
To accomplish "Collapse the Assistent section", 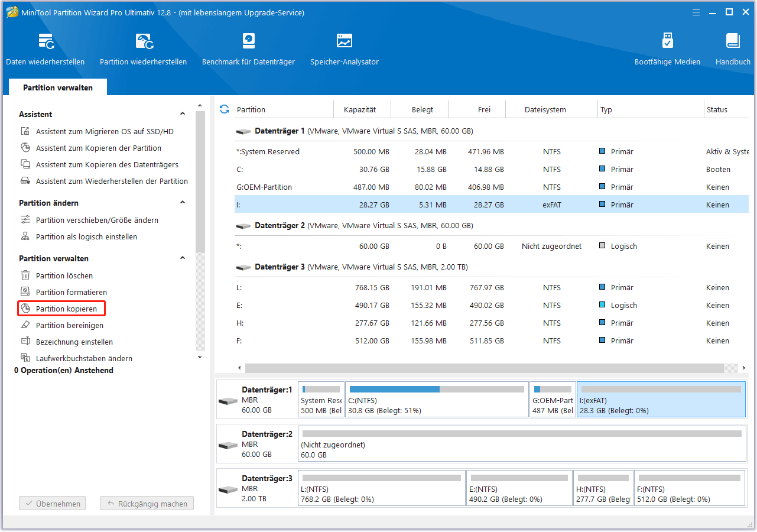I will point(183,114).
